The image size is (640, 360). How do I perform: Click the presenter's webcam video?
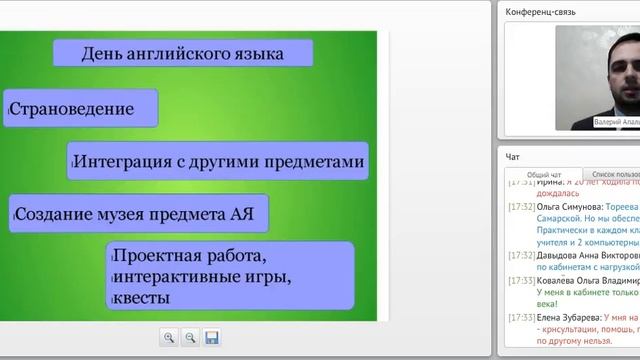click(x=598, y=78)
